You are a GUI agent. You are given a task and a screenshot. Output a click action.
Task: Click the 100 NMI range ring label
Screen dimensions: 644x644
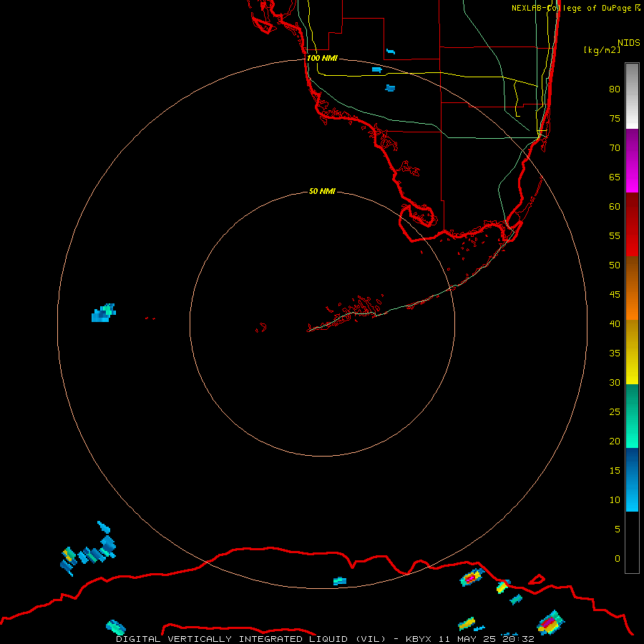[323, 58]
